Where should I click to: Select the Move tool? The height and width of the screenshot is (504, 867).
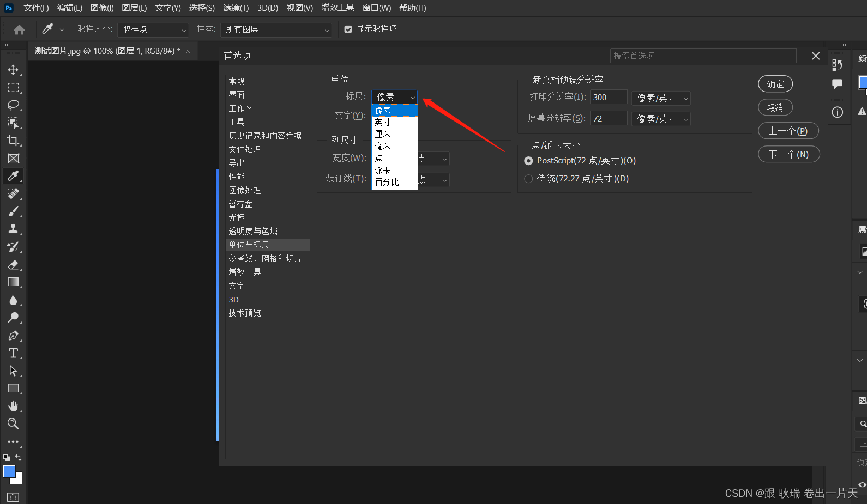pyautogui.click(x=13, y=70)
